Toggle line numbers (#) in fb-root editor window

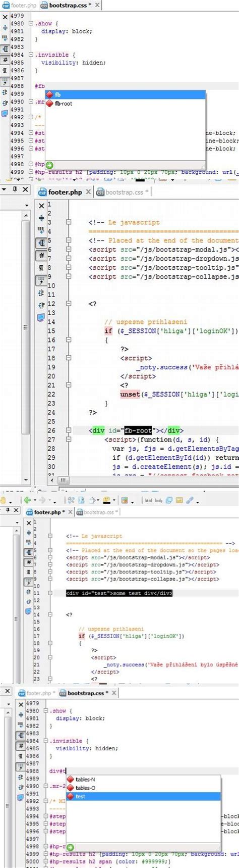(x=41, y=255)
